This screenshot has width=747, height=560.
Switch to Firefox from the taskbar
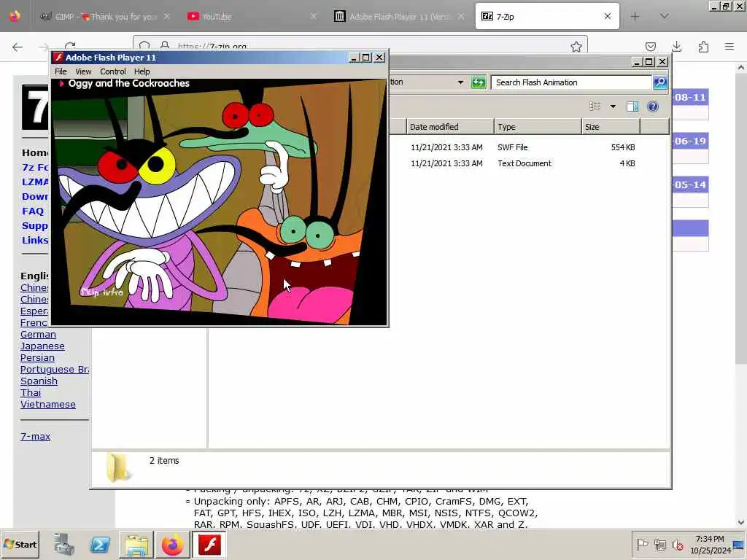point(172,544)
